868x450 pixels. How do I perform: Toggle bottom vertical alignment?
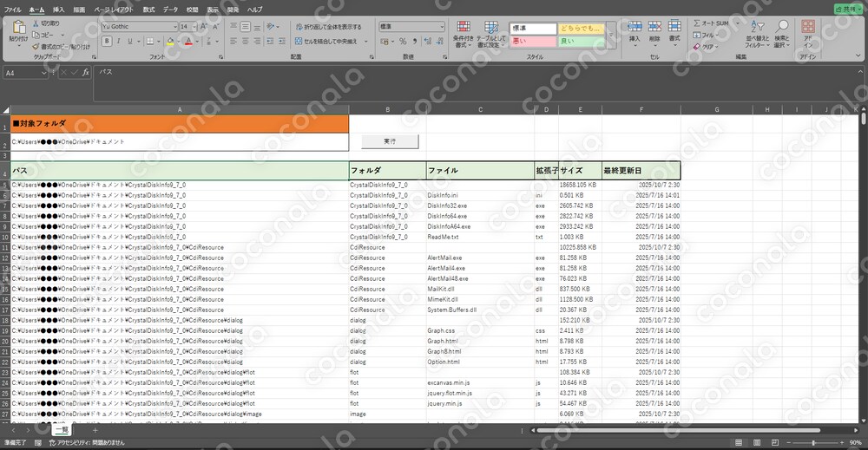tap(258, 27)
